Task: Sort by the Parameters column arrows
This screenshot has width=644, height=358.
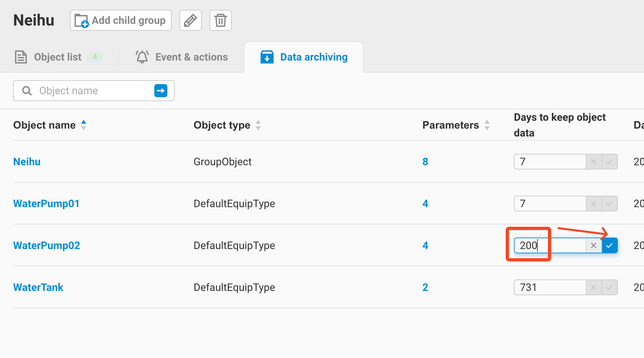Action: (x=487, y=125)
